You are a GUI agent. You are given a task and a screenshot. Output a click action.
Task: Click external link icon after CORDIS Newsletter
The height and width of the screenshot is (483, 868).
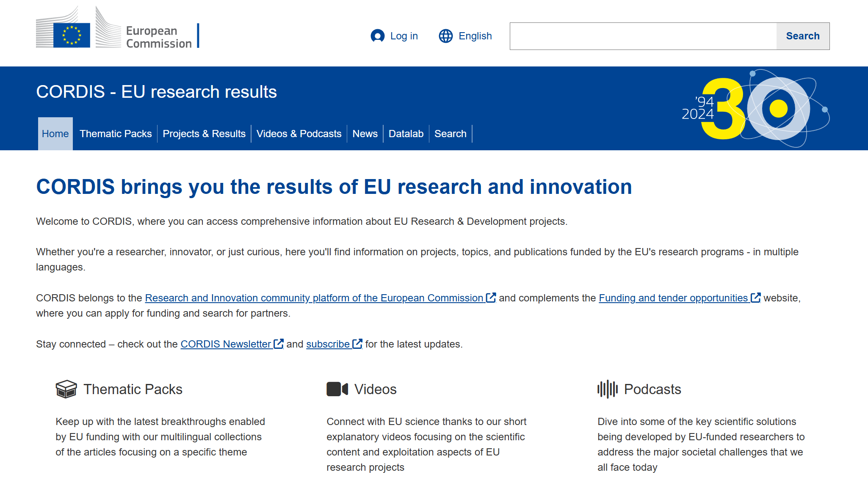279,344
